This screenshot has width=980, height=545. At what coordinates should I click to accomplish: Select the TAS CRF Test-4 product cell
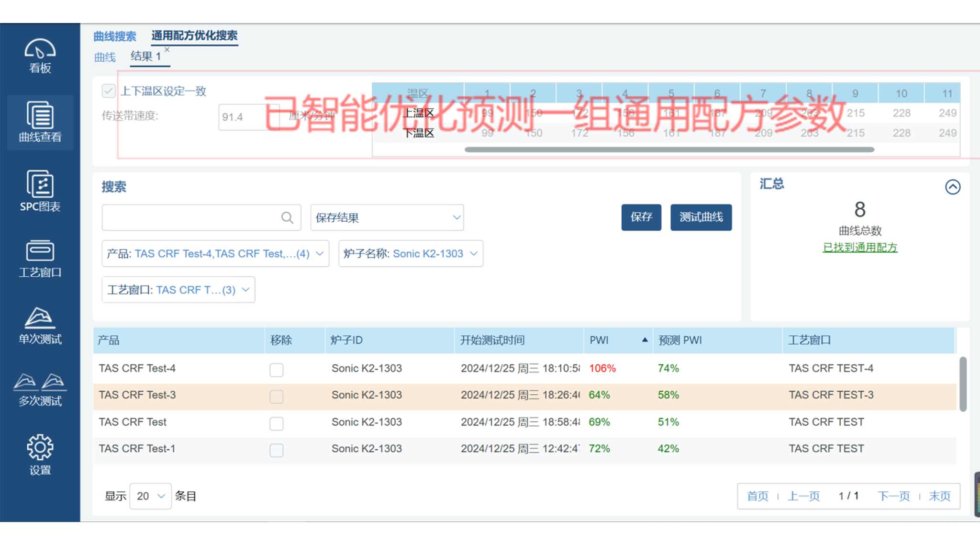tap(137, 368)
